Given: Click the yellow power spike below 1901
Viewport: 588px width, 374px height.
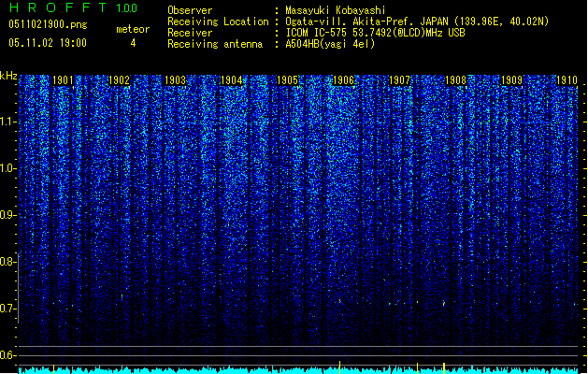Looking at the screenshot, I should (53, 368).
